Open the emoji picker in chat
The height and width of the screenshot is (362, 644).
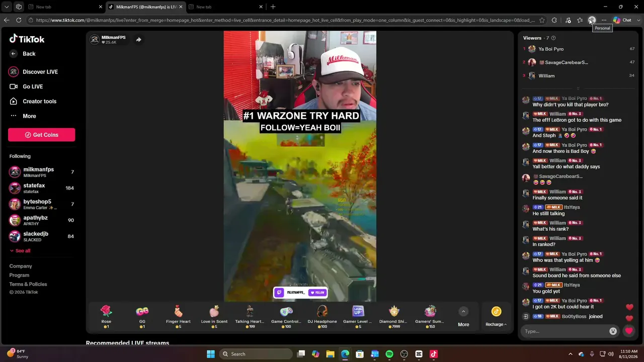tap(613, 331)
